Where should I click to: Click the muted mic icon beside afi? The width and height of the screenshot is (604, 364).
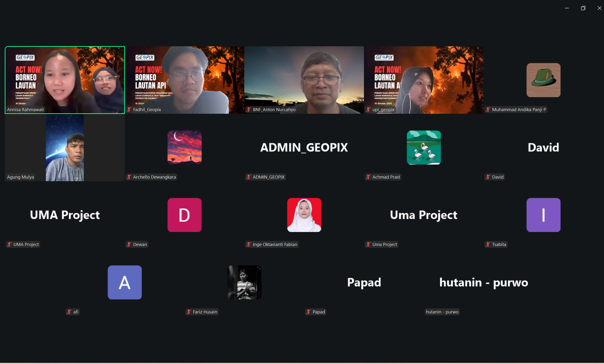click(x=69, y=312)
